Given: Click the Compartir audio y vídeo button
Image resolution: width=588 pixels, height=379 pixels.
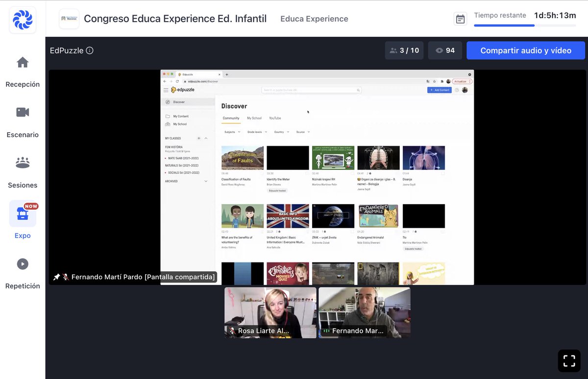Looking at the screenshot, I should pyautogui.click(x=526, y=50).
